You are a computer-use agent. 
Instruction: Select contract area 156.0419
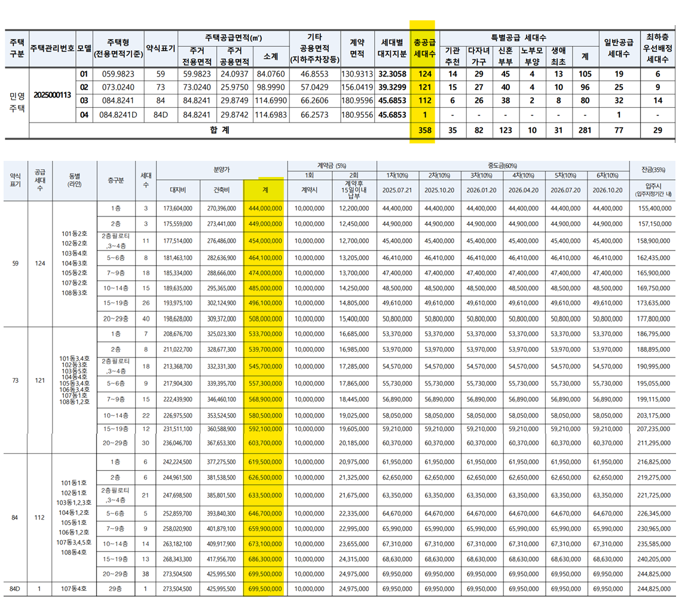[357, 87]
